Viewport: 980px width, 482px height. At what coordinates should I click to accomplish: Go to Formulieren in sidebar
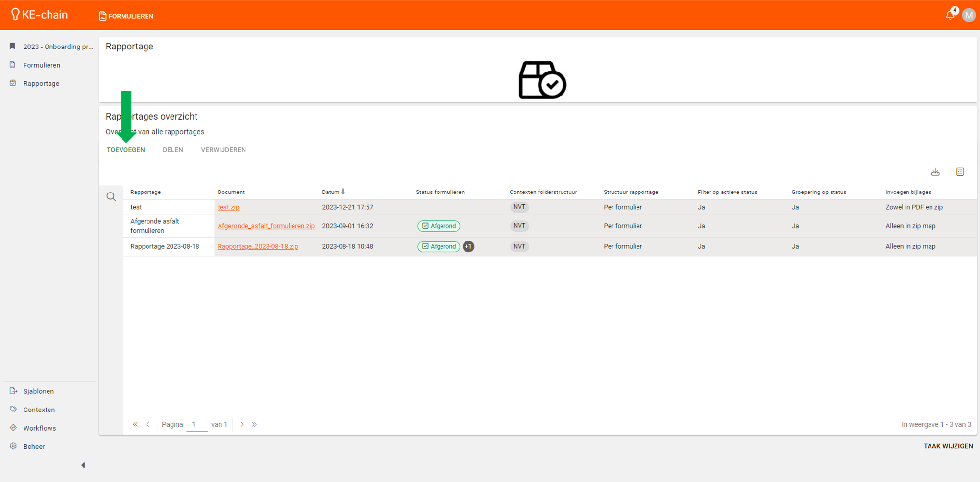[x=42, y=65]
